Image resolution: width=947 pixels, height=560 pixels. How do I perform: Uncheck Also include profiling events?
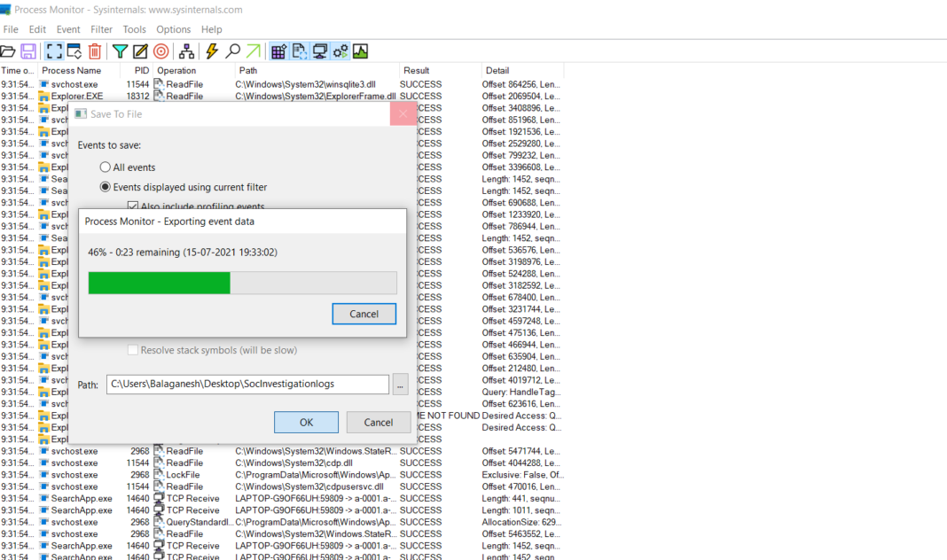pyautogui.click(x=133, y=205)
